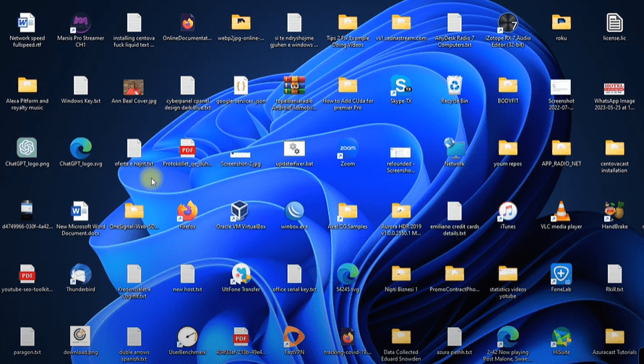Select the Ann Beal Cover.jpg thumbnail

[134, 86]
